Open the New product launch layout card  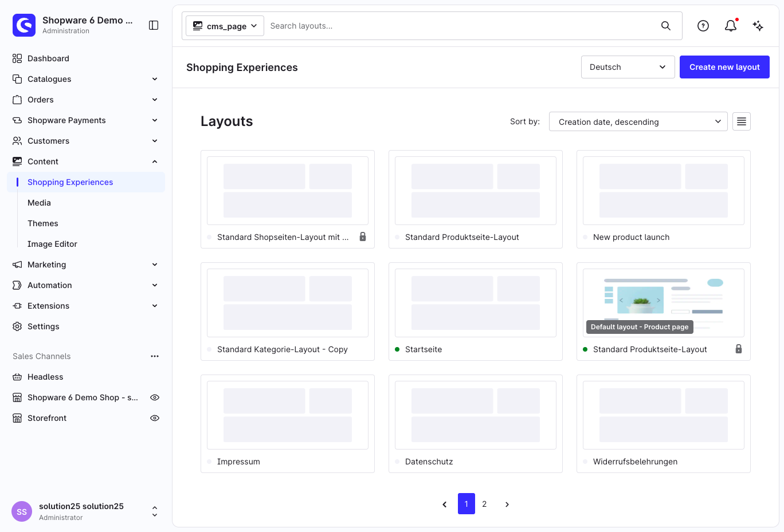(664, 199)
